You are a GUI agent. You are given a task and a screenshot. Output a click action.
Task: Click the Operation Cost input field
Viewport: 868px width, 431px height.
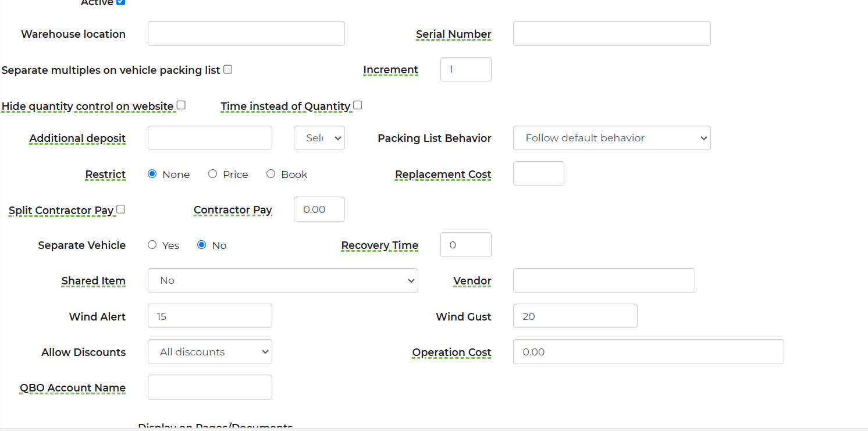pyautogui.click(x=648, y=352)
